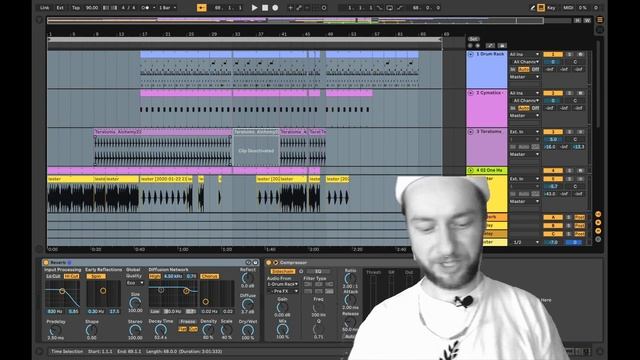
Task: Set Cymatics track monitoring to Off
Action: coord(535,108)
